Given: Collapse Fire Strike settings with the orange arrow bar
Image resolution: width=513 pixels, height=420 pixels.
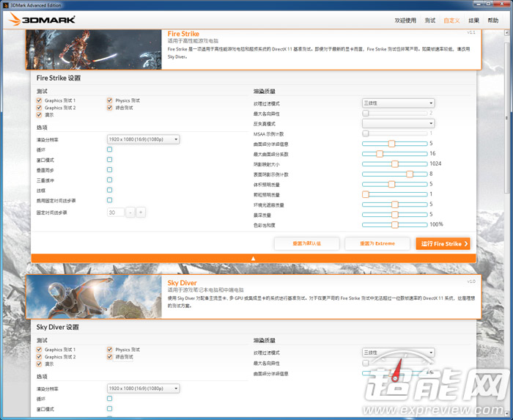Looking at the screenshot, I should click(254, 258).
